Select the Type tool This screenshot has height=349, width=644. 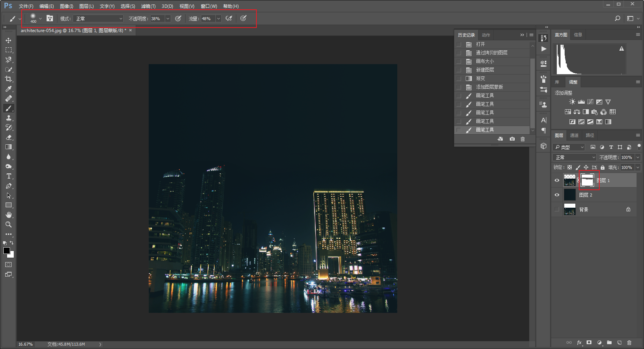9,176
